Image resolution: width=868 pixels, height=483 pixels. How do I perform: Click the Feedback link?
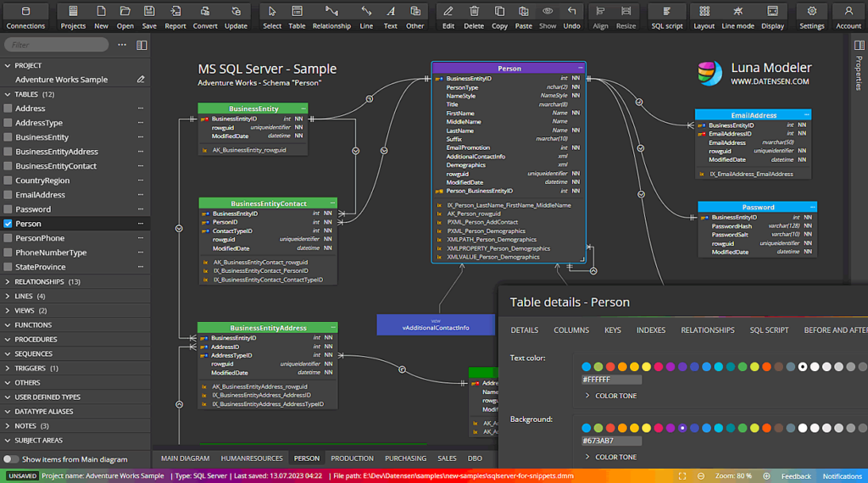(796, 476)
